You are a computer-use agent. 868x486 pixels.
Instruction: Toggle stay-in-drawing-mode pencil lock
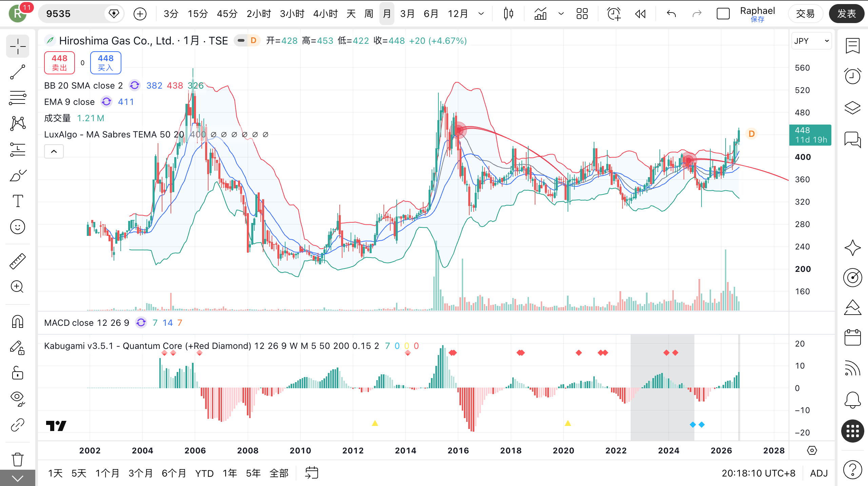[x=18, y=348]
